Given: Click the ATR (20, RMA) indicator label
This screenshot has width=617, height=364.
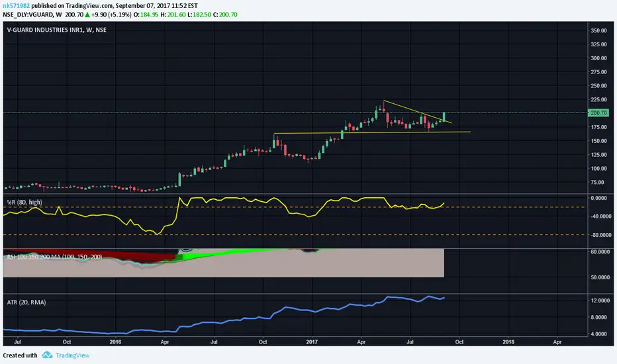Looking at the screenshot, I should tap(26, 302).
